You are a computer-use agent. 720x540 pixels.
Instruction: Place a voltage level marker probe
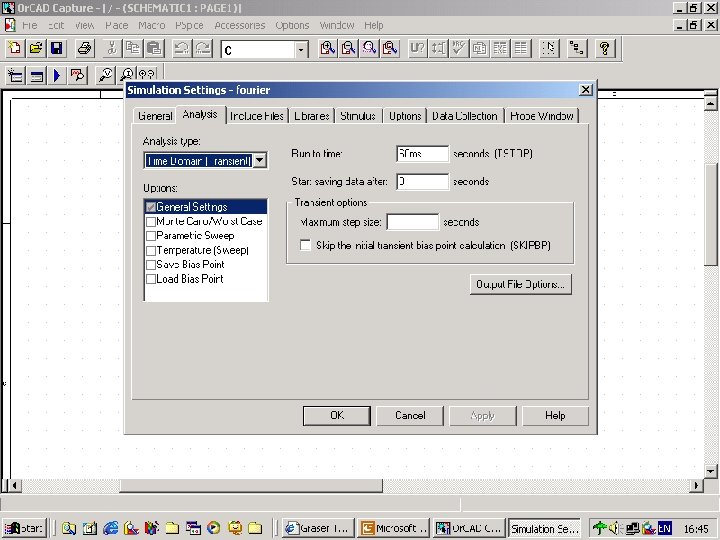(x=106, y=75)
